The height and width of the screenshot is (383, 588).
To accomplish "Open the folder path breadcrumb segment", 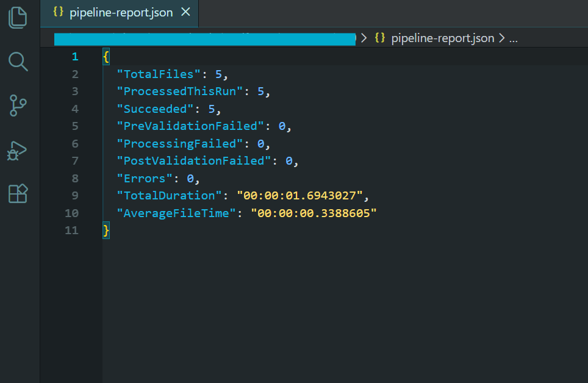I will (x=204, y=38).
